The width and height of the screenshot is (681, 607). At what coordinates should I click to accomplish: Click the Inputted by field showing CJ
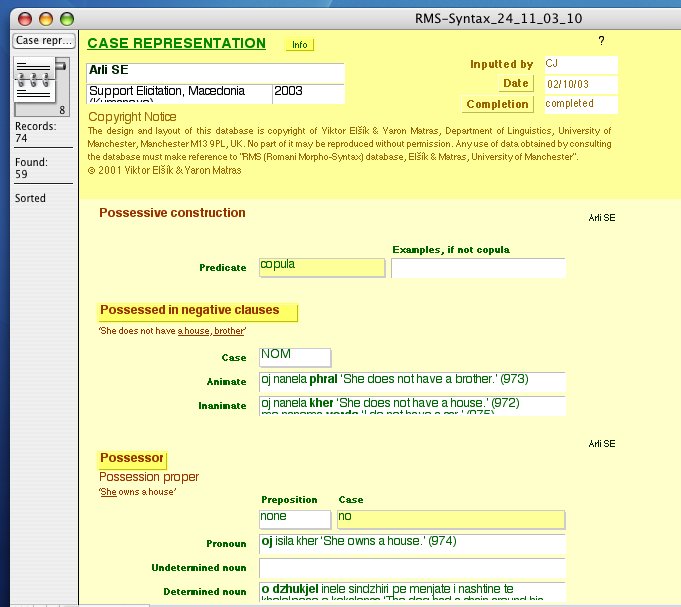[581, 65]
